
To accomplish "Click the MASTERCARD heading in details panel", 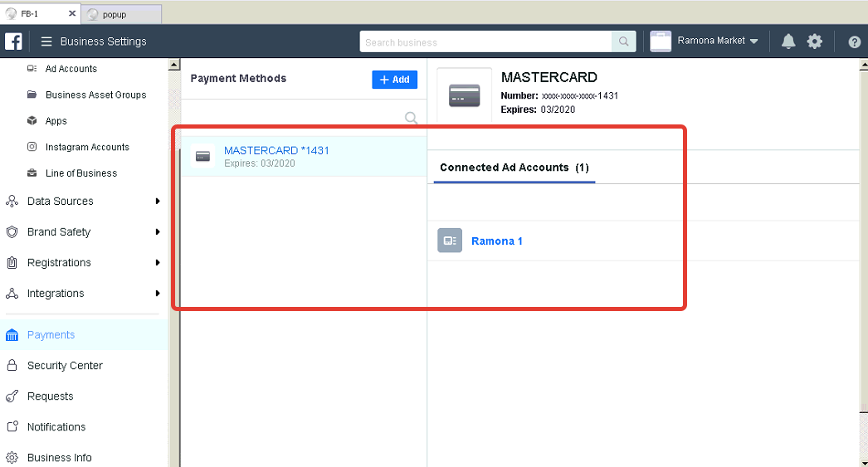I will pyautogui.click(x=549, y=77).
